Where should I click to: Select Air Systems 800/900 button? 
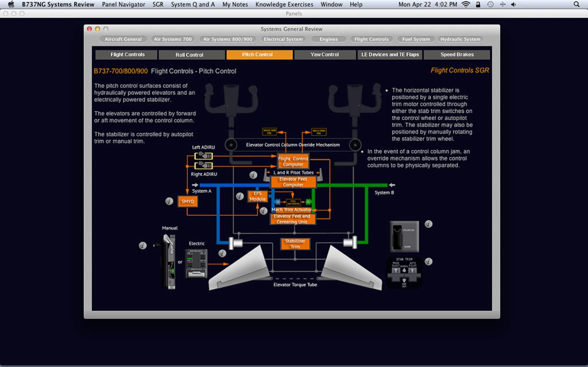click(227, 39)
